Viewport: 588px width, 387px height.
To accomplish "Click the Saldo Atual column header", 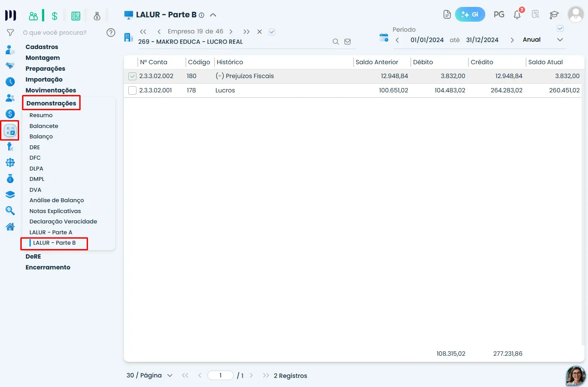I will tap(546, 62).
